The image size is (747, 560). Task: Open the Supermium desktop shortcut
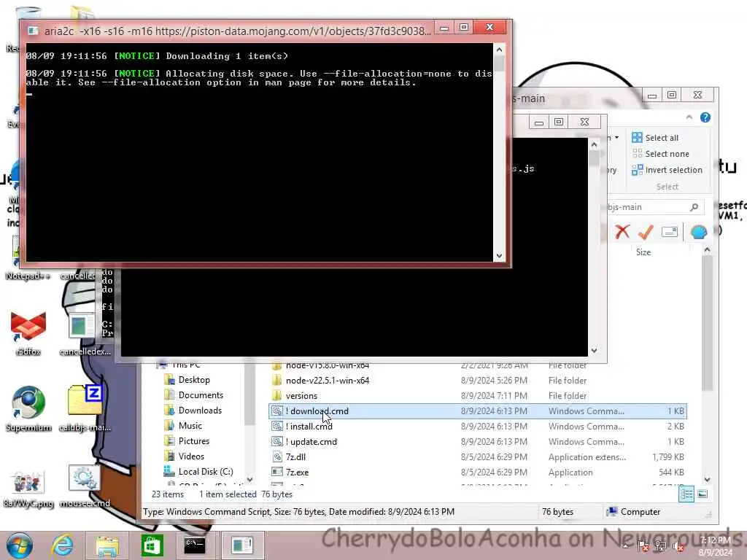(28, 408)
